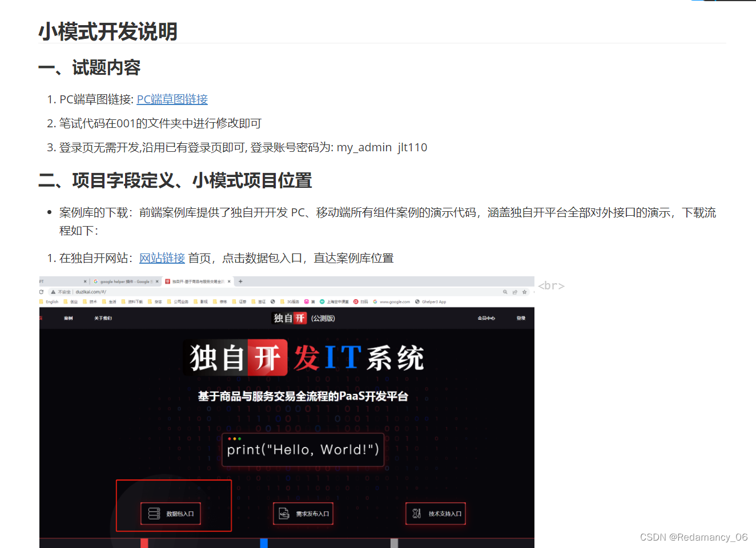Click 登录 in the embedded site header
Screen dimensions: 756x548
[x=521, y=318]
